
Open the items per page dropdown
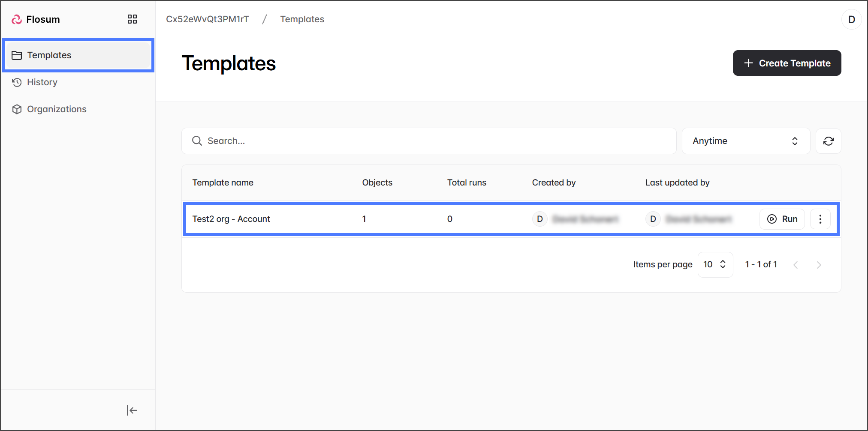715,264
